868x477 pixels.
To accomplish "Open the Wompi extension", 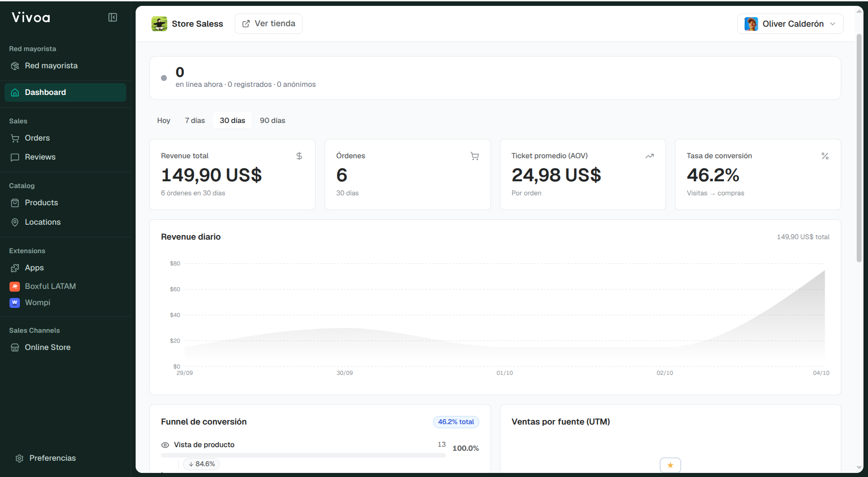I will click(x=65, y=302).
